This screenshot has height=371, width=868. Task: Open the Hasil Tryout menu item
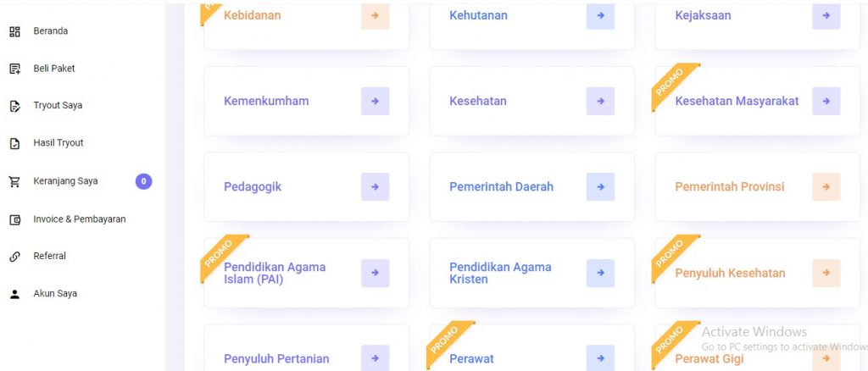click(58, 143)
